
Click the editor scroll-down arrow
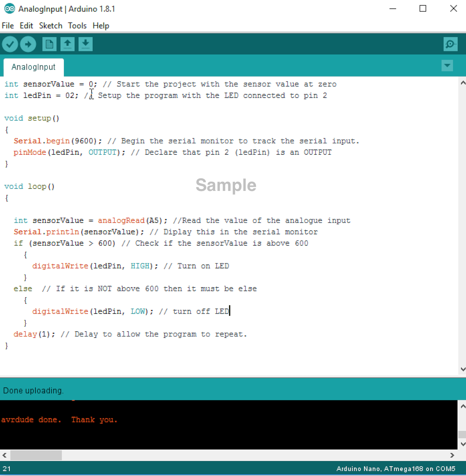point(463,370)
